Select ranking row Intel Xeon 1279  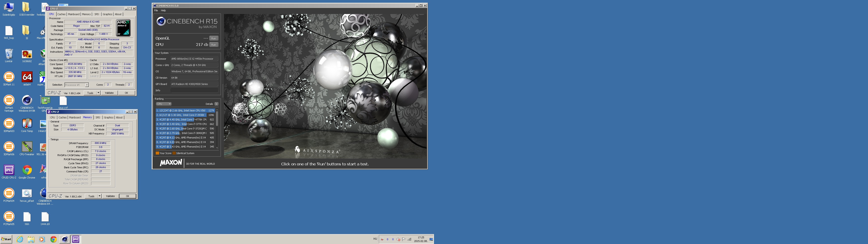[x=185, y=110]
